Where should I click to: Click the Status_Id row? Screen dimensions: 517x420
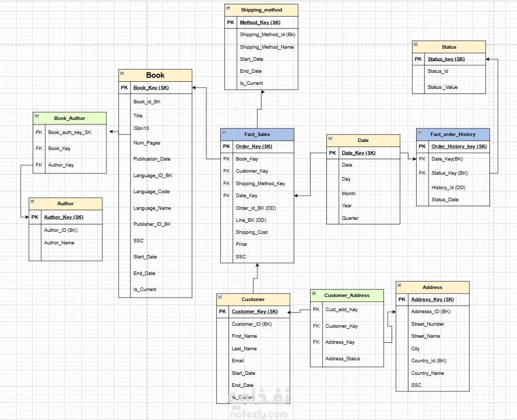point(449,71)
